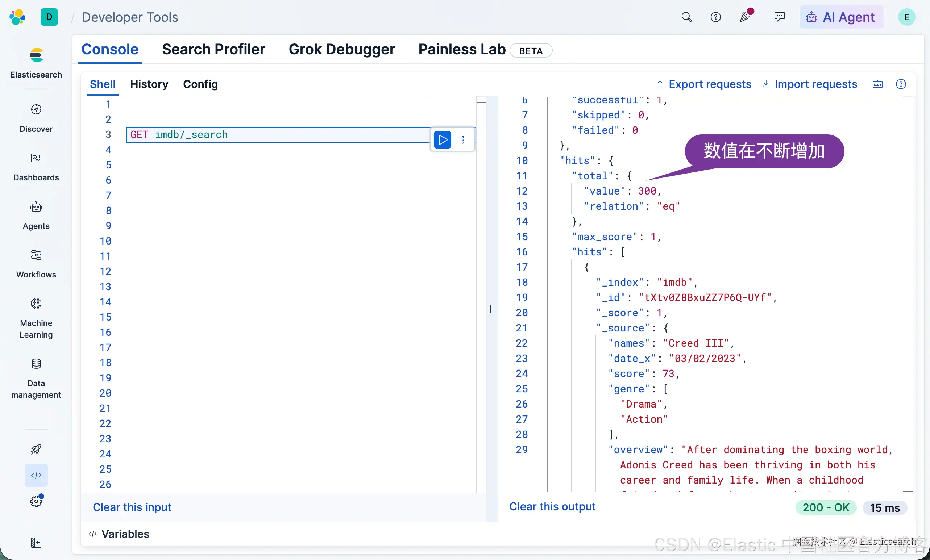The height and width of the screenshot is (560, 930).
Task: Click the "_id" value line in output
Action: [x=686, y=297]
